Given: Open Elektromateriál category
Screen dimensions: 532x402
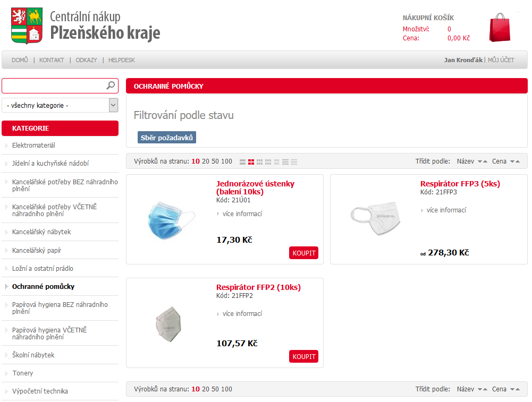Looking at the screenshot, I should point(33,146).
